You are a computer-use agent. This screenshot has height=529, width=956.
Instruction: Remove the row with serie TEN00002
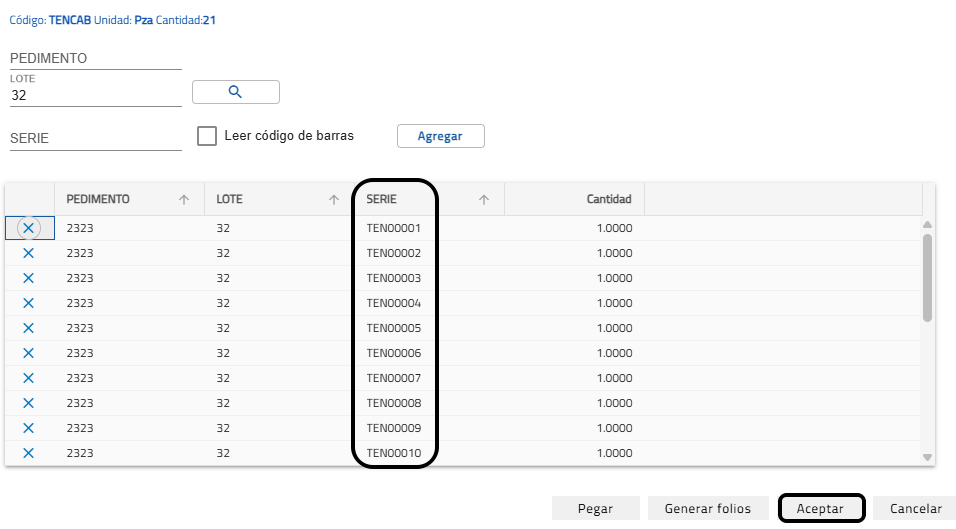pos(28,253)
